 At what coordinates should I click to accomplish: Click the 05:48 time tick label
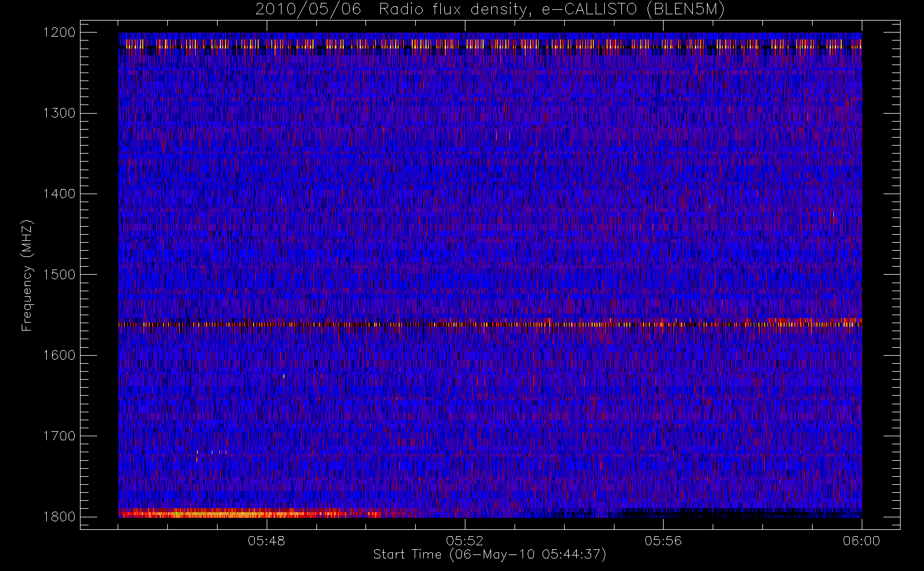click(x=267, y=541)
